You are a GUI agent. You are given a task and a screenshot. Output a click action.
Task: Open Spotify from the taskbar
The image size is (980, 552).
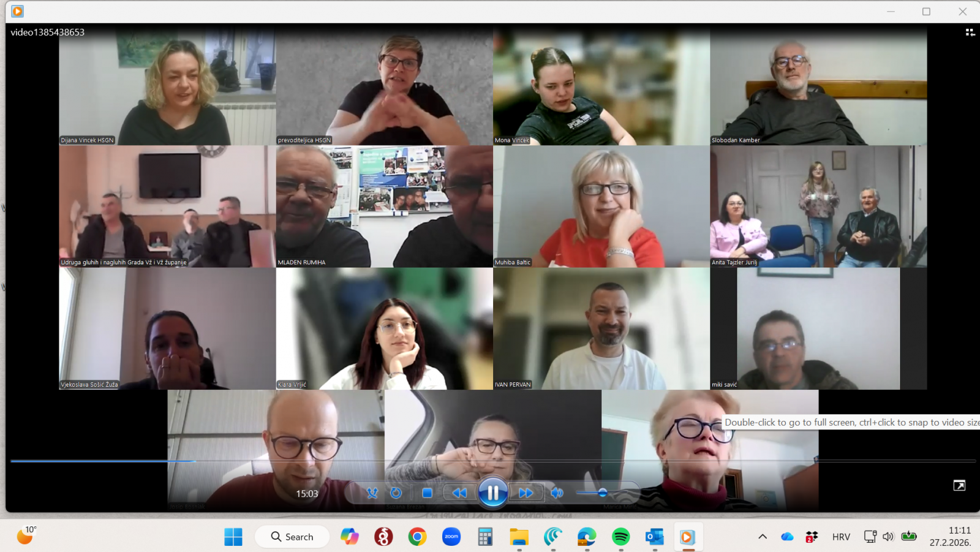(620, 537)
